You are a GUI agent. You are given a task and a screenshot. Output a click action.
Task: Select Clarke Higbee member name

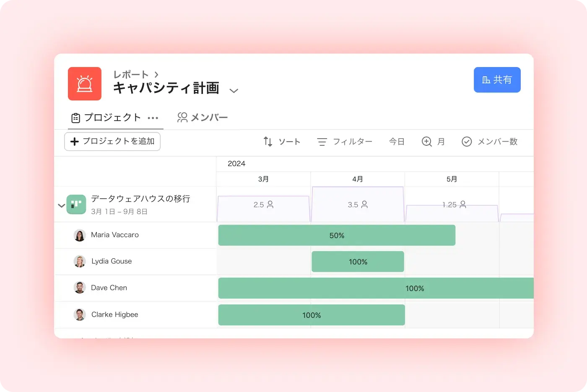115,315
